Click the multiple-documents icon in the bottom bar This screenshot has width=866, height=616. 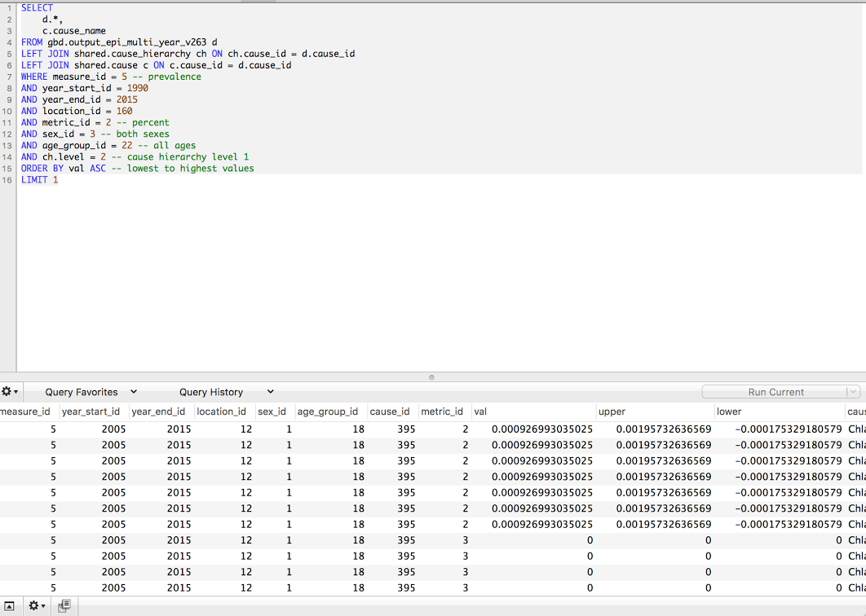pos(64,605)
